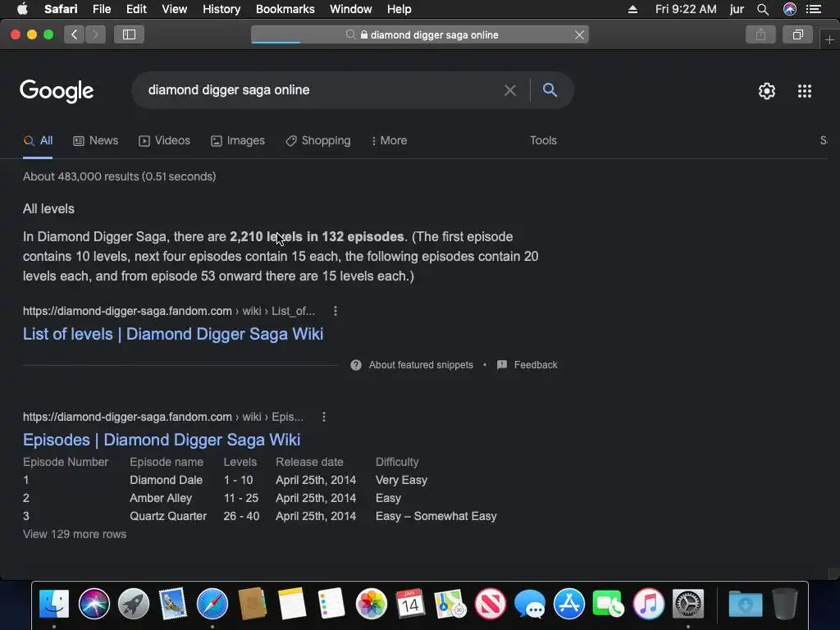Open Siri from the menu bar

click(790, 9)
